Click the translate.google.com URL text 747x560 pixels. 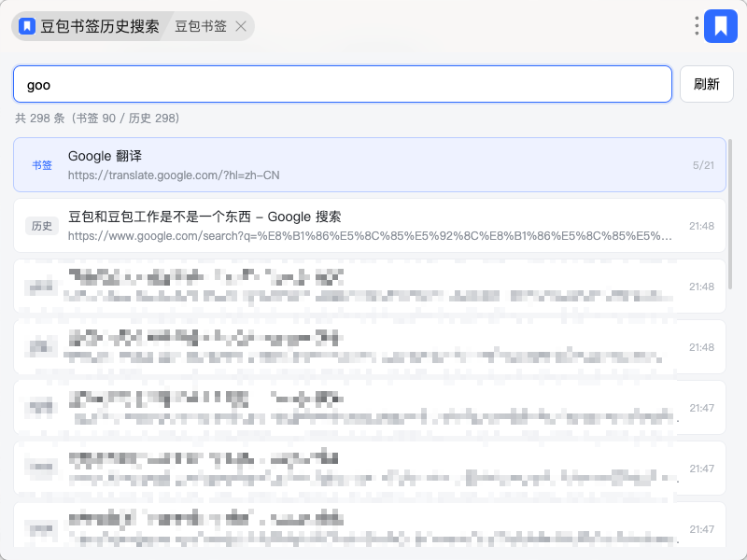tap(174, 175)
